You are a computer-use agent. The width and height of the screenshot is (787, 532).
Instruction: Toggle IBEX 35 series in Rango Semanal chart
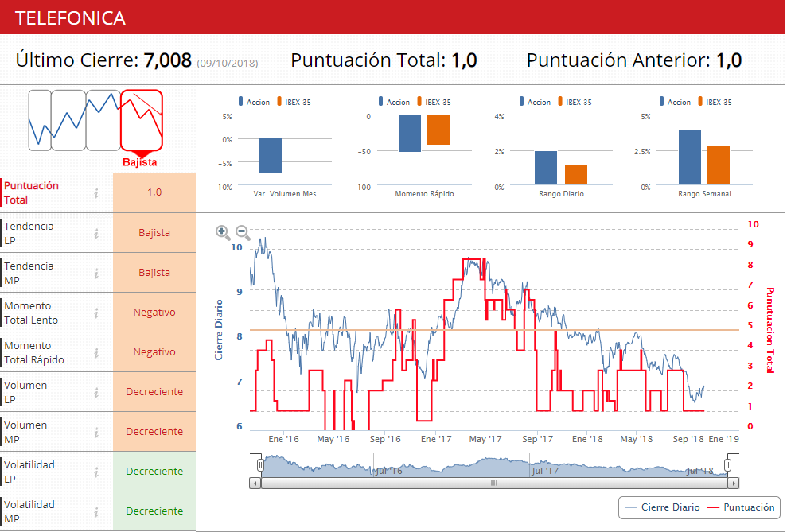coord(715,102)
